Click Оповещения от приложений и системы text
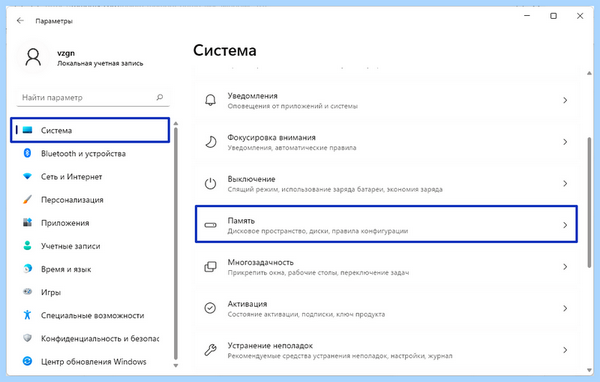The image size is (600, 382). click(x=293, y=106)
